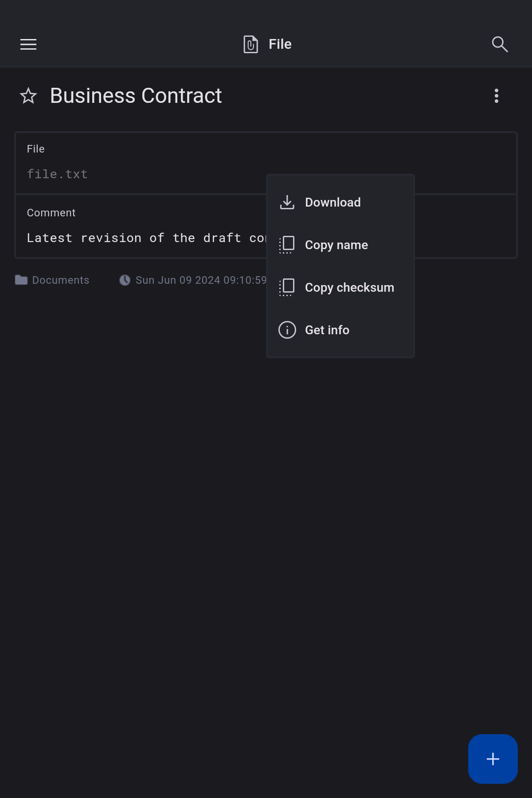Click the search magnifier icon

500,44
